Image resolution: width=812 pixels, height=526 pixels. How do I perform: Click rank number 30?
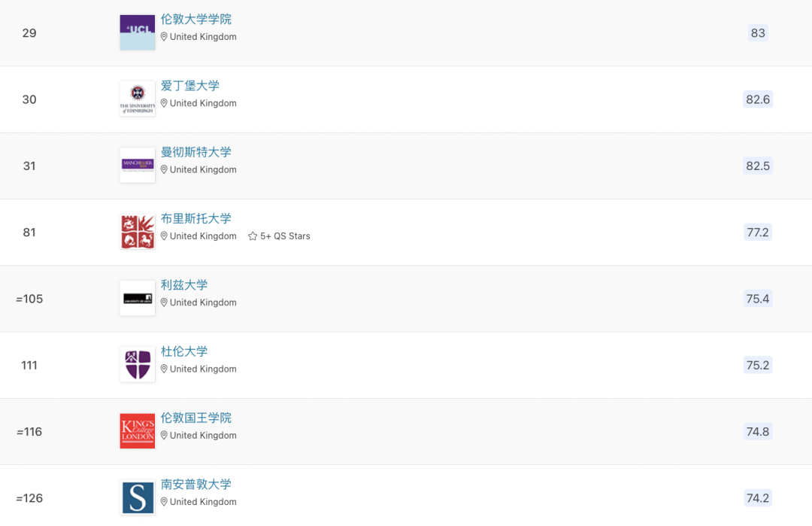click(x=29, y=99)
